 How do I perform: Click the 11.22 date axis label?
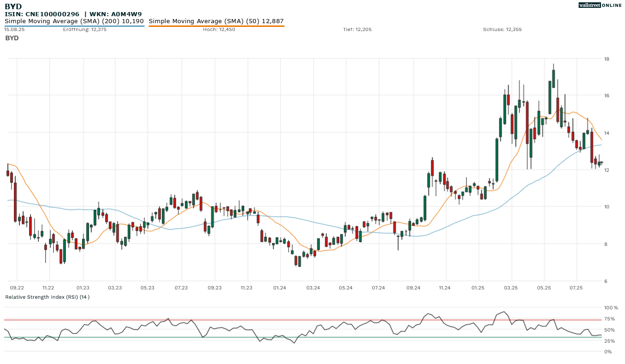pos(48,288)
